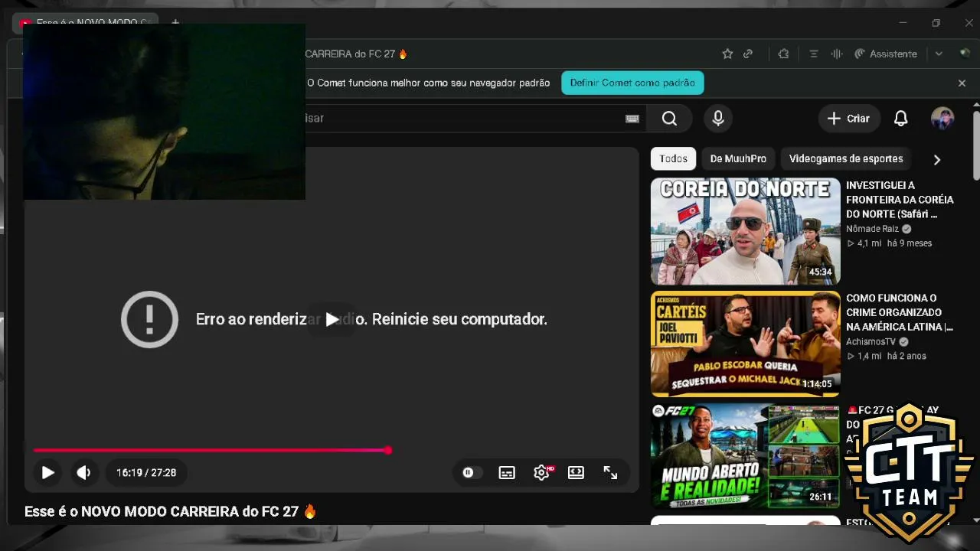Toggle subtitles/closed captions in player
This screenshot has height=551, width=980.
click(507, 473)
